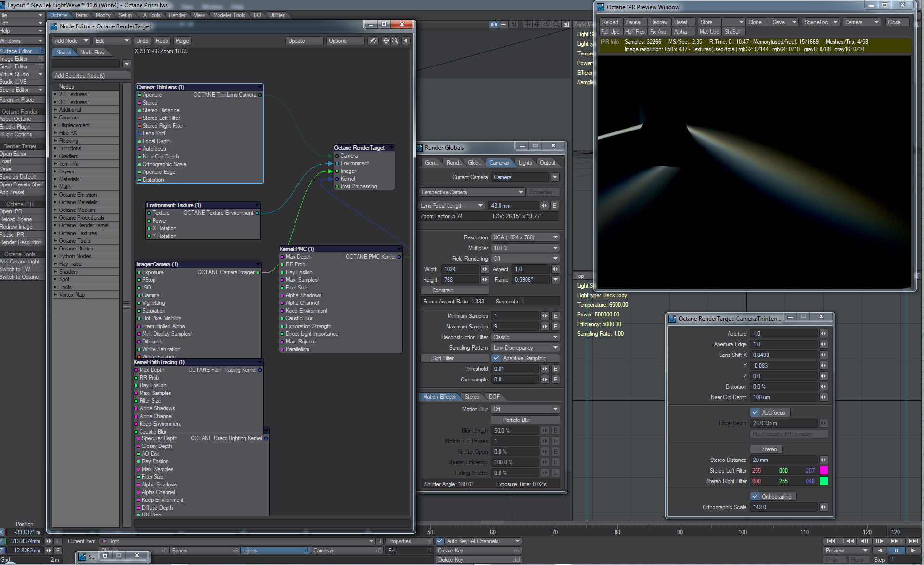Screen dimensions: 924x565
Task: Open the Lights tab in Render Globals
Action: pyautogui.click(x=525, y=163)
